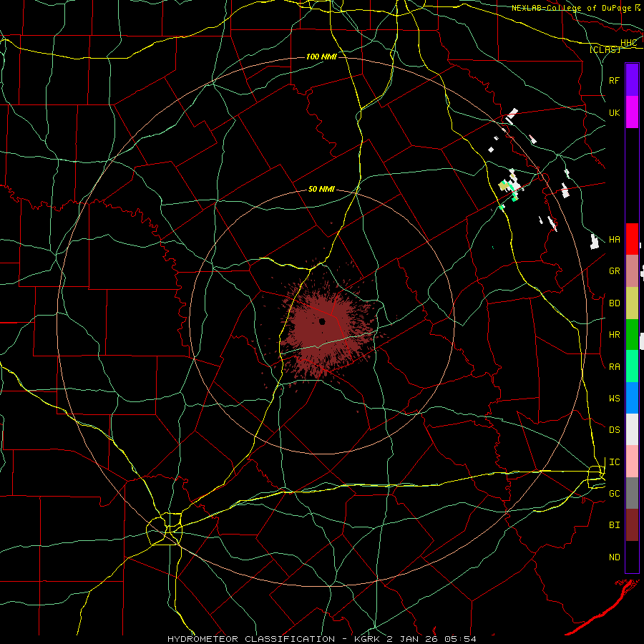Click the purple RF color swatch in legend
The height and width of the screenshot is (644, 644).
point(632,80)
